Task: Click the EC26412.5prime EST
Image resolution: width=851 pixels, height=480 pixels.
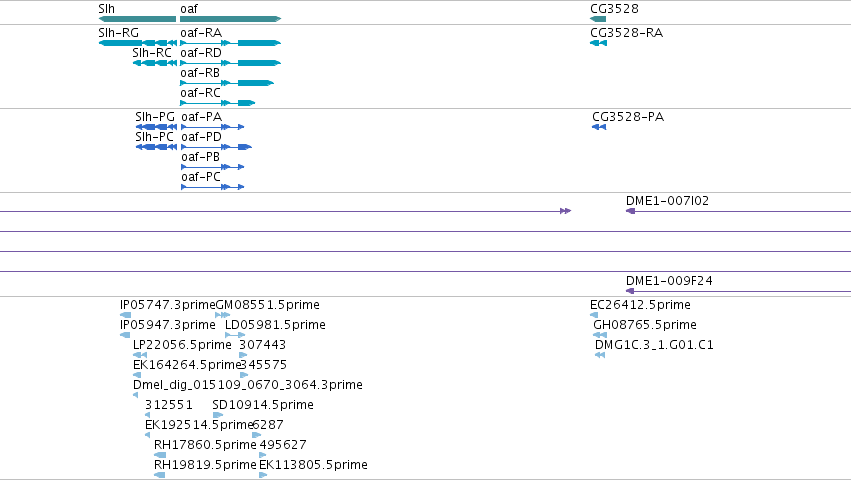Action: click(594, 315)
